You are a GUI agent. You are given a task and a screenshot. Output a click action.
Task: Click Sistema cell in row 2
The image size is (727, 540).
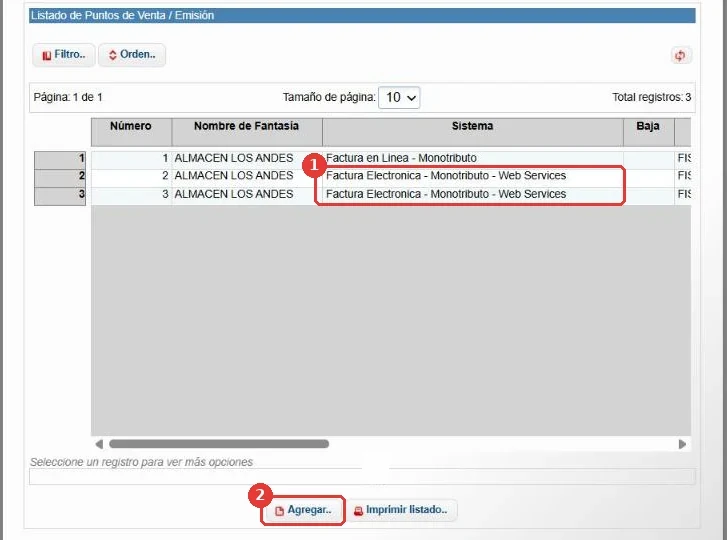click(473, 176)
